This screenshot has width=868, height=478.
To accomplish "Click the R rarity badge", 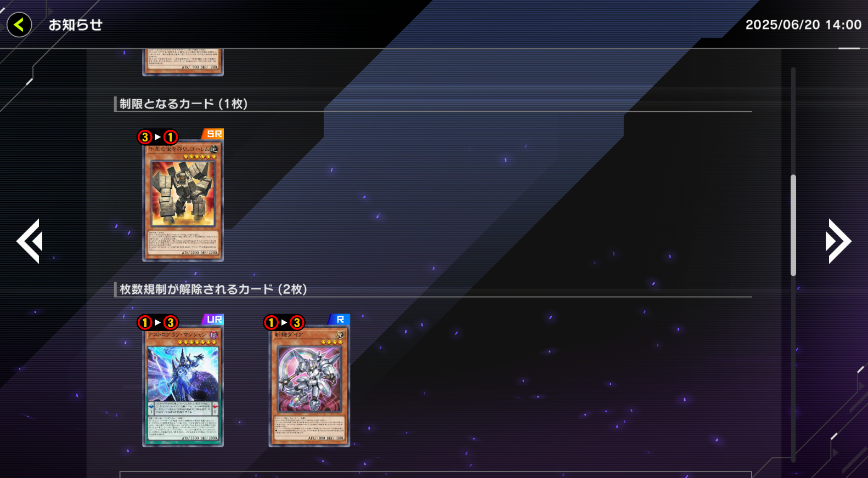I will [340, 319].
